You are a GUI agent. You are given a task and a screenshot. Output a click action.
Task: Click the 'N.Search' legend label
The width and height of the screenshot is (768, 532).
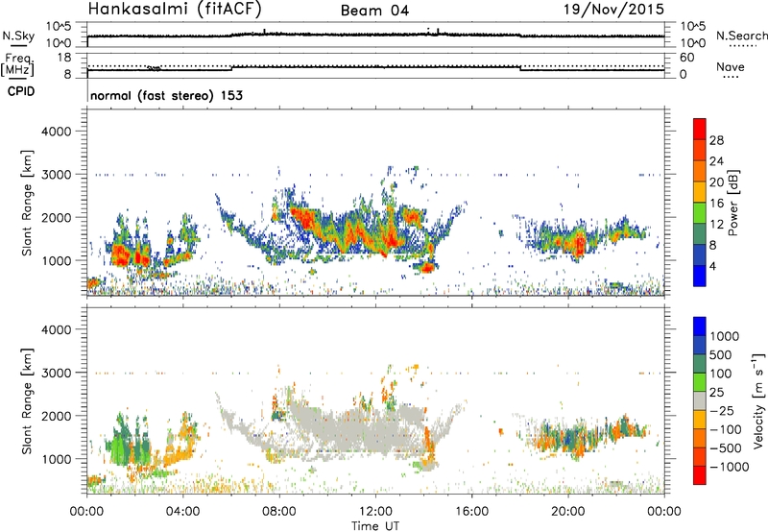click(x=741, y=36)
